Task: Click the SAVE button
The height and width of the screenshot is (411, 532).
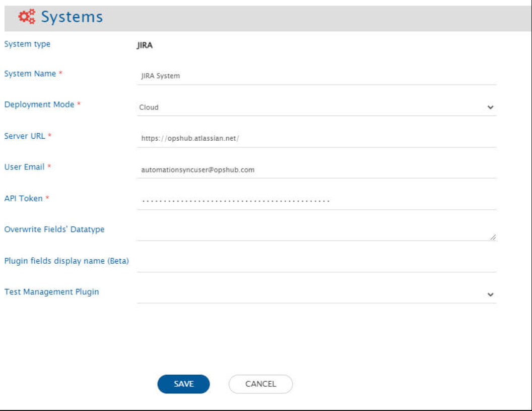Action: coord(183,383)
